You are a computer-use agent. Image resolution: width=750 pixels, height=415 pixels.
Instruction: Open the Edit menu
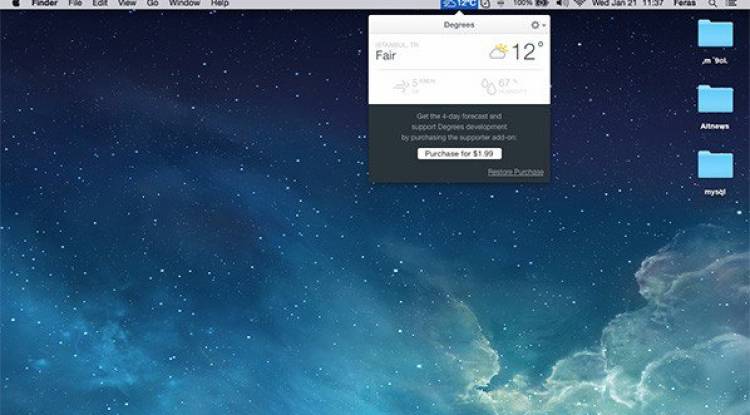pos(100,3)
